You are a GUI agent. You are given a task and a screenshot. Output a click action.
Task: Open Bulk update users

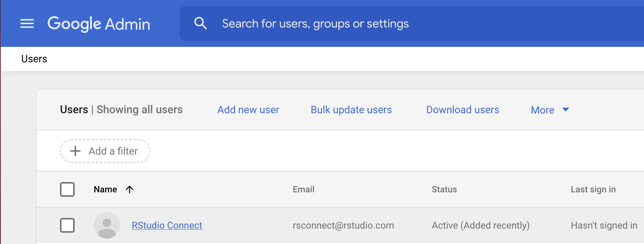351,110
